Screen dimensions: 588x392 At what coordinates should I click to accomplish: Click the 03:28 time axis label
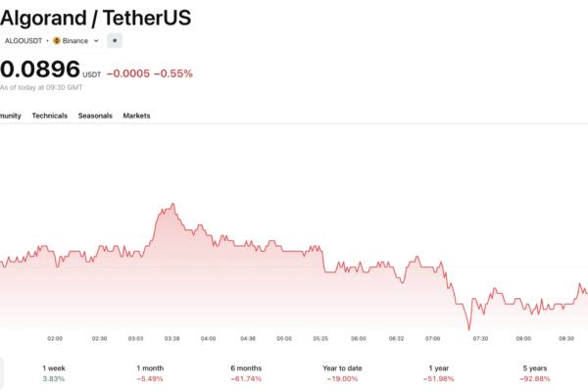pyautogui.click(x=172, y=338)
